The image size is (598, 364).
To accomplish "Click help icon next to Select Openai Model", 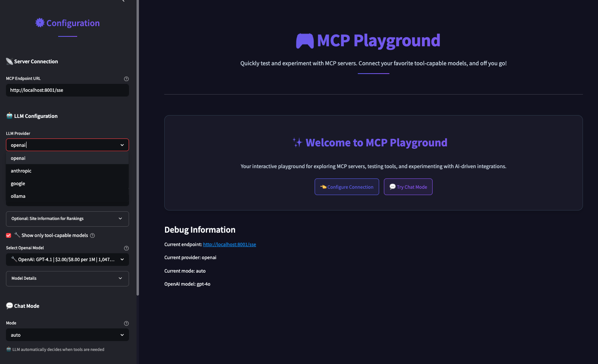I will 126,248.
